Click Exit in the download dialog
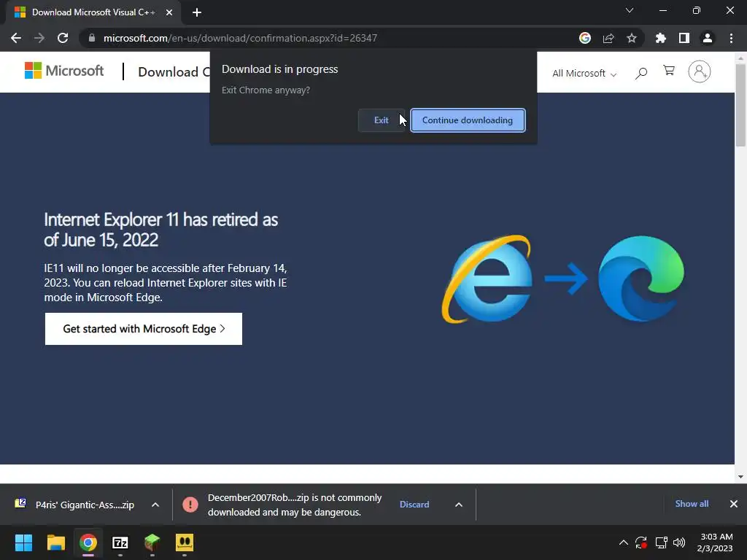 coord(381,120)
